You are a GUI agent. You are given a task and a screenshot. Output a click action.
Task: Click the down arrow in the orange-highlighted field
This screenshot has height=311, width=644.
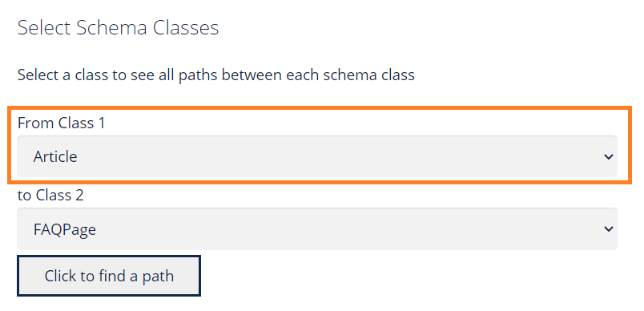click(x=608, y=156)
